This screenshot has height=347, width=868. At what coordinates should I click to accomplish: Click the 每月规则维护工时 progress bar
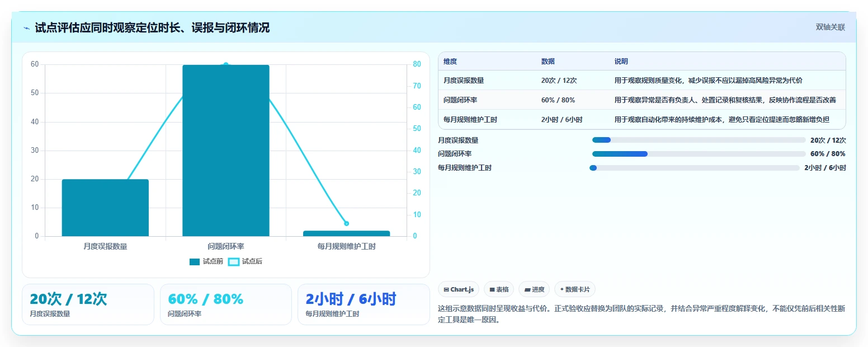(x=695, y=168)
